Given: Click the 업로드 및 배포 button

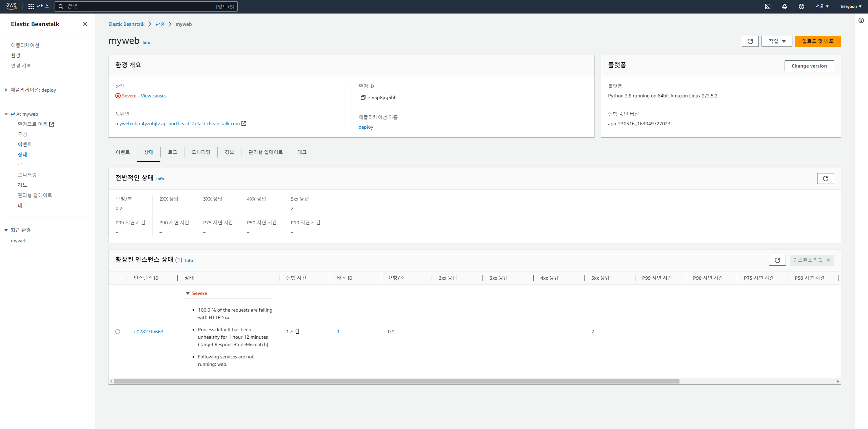Looking at the screenshot, I should click(x=818, y=41).
